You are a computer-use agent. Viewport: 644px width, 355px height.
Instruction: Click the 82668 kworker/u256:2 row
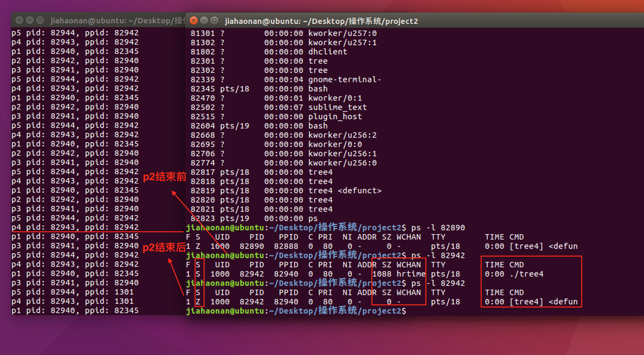284,135
